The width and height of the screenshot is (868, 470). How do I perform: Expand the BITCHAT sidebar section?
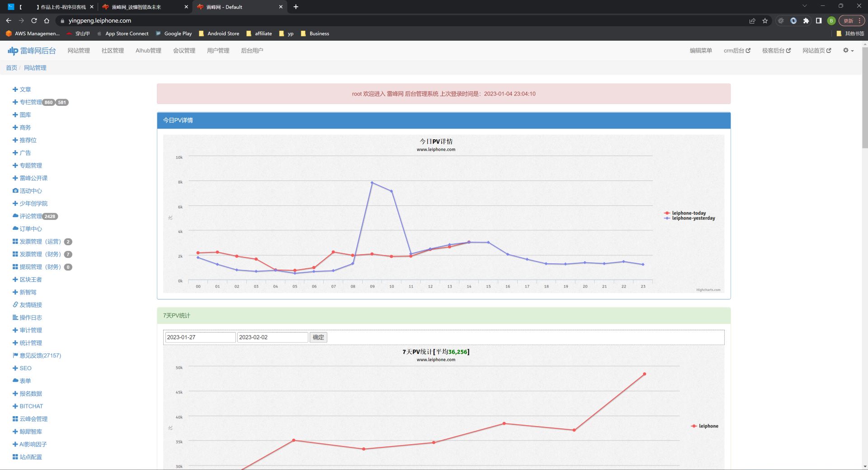point(28,406)
